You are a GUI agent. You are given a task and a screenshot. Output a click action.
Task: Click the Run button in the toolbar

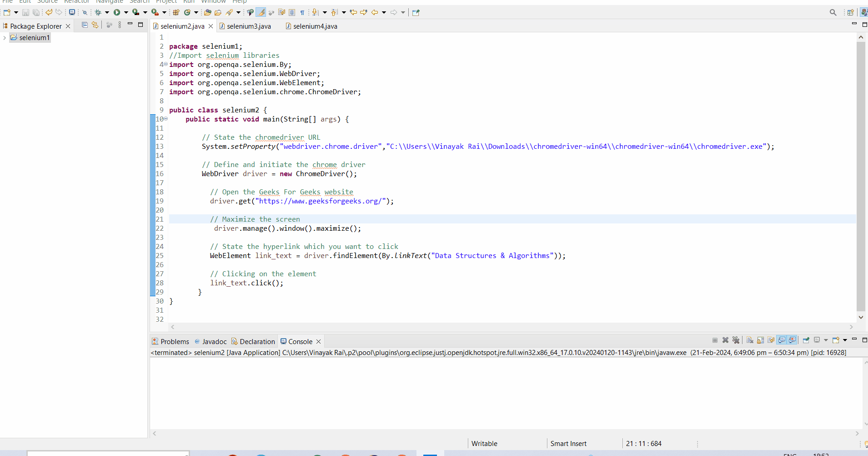coord(117,12)
